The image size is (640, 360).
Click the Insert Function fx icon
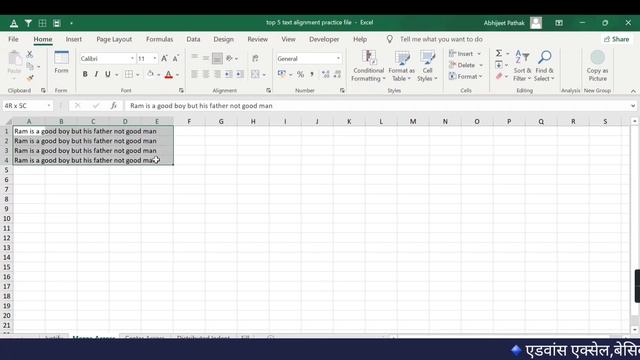point(113,106)
